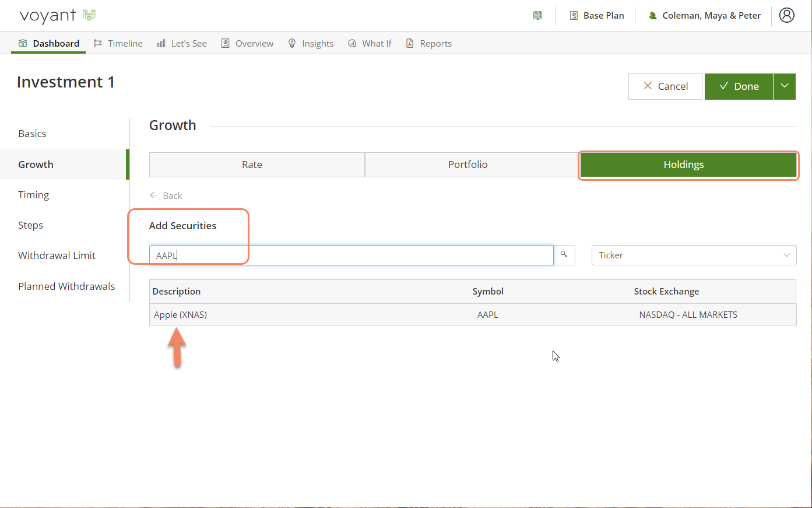Open the Base Plan selector
The width and height of the screenshot is (812, 508).
[596, 16]
